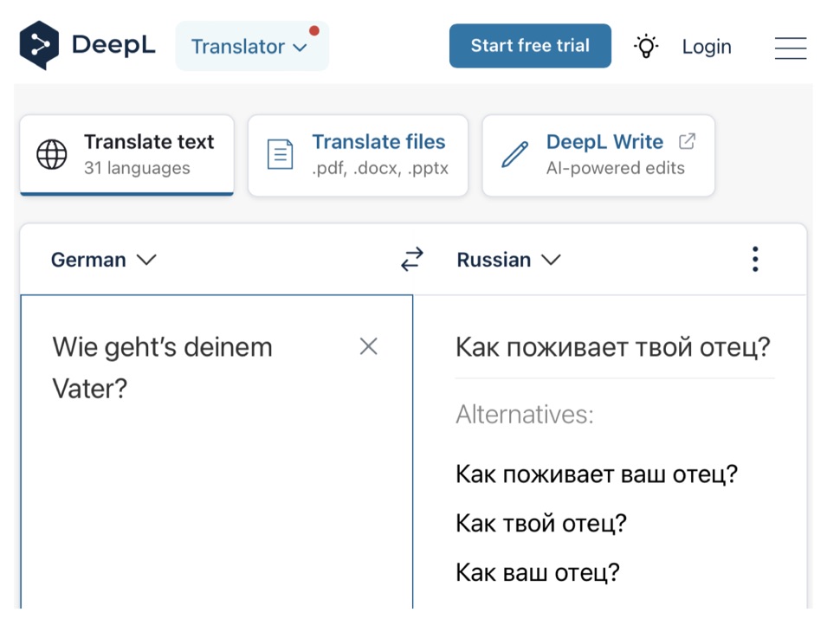Viewport: 840px width, 619px height.
Task: Choose alternative "Как поживает ваш отец?"
Action: click(x=597, y=474)
